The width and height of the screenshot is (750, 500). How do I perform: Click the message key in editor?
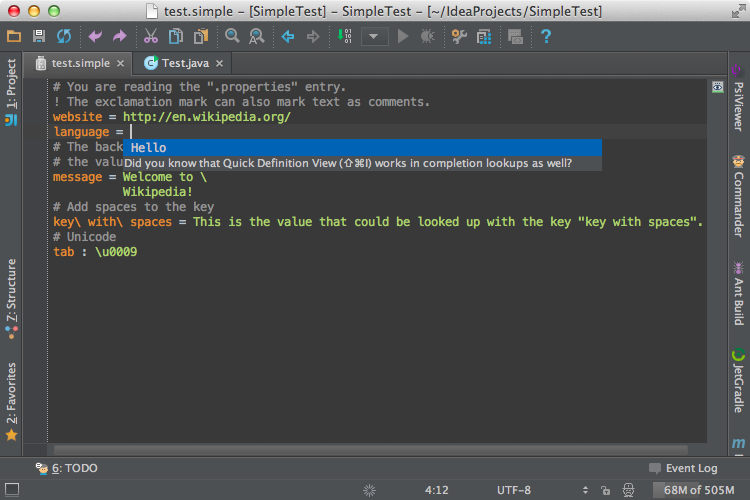tap(77, 177)
